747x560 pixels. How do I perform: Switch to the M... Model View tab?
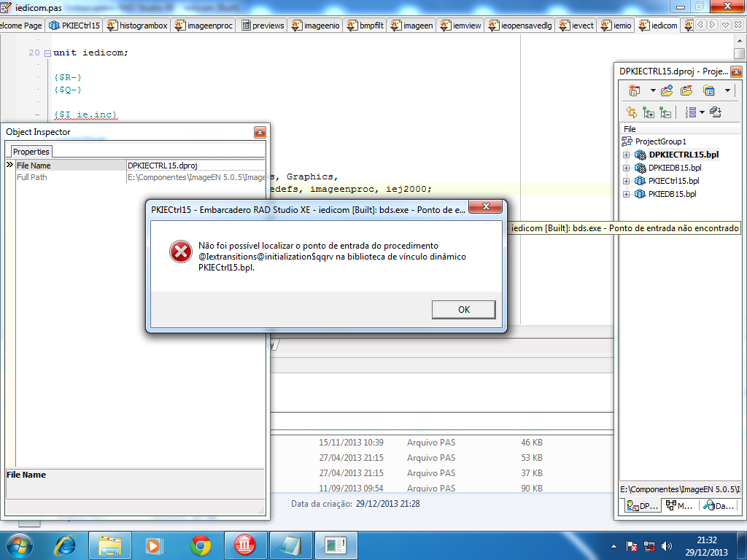(x=679, y=506)
